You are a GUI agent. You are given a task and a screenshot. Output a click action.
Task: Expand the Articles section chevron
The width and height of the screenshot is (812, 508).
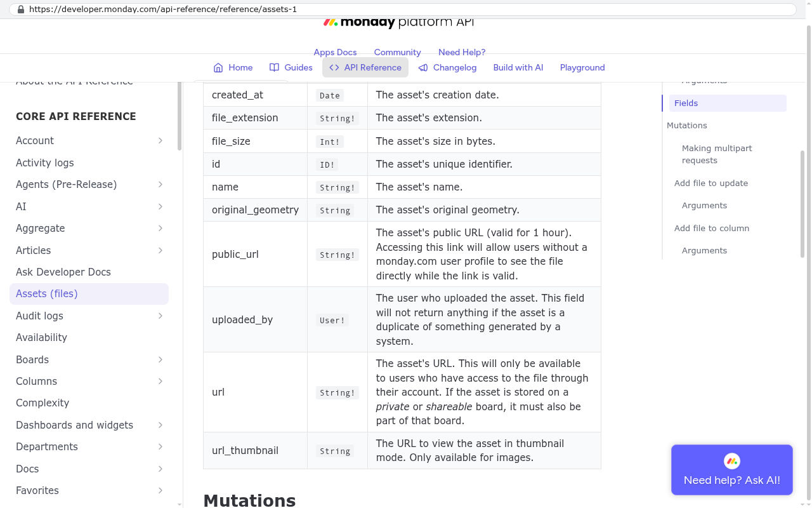[160, 250]
